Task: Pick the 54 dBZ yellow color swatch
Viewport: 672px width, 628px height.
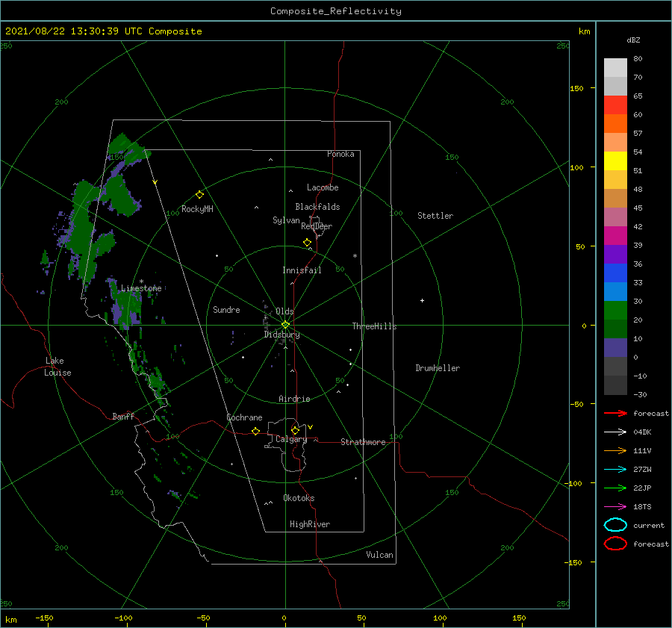Action: click(615, 161)
